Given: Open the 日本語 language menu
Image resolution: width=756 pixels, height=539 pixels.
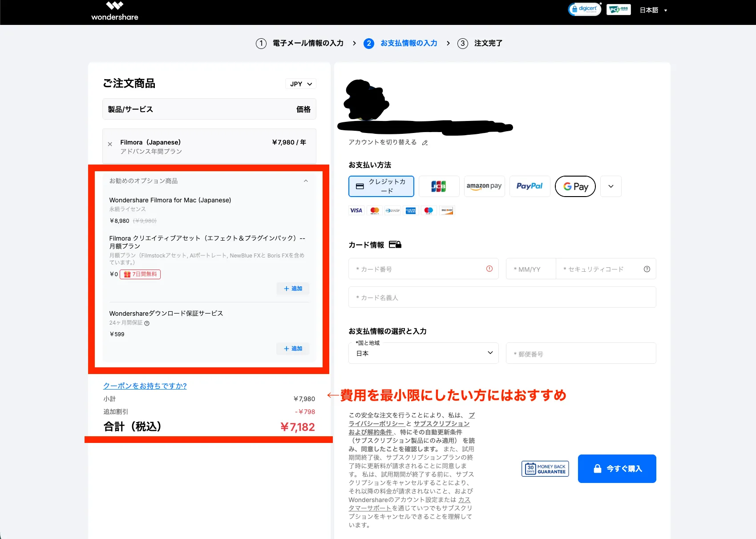Looking at the screenshot, I should click(x=653, y=10).
